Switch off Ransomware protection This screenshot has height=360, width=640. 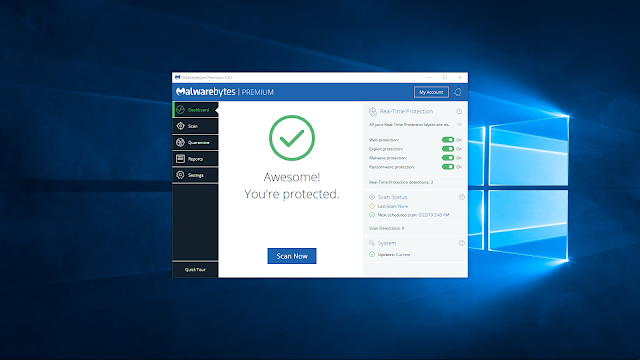pos(448,167)
